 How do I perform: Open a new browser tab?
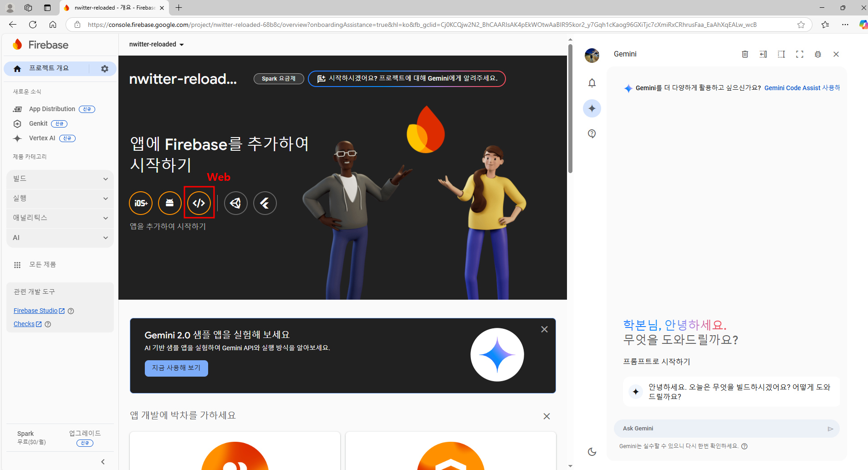[179, 8]
